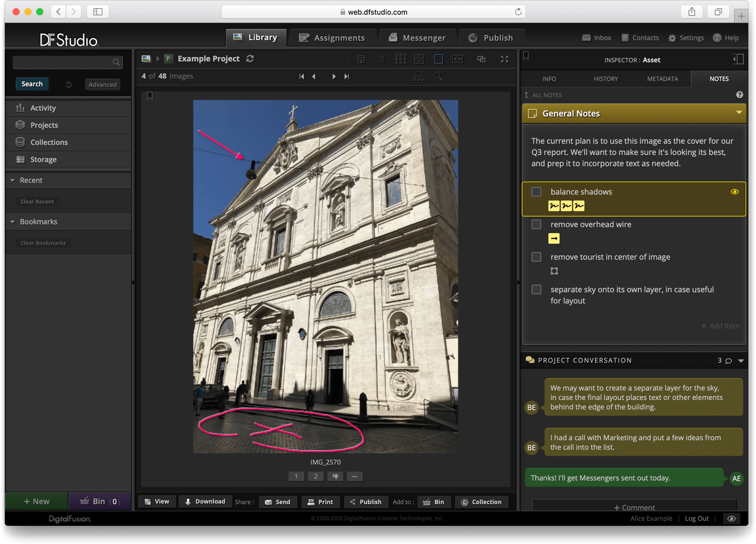
Task: Toggle the eye visibility for balance shadows
Action: 734,192
